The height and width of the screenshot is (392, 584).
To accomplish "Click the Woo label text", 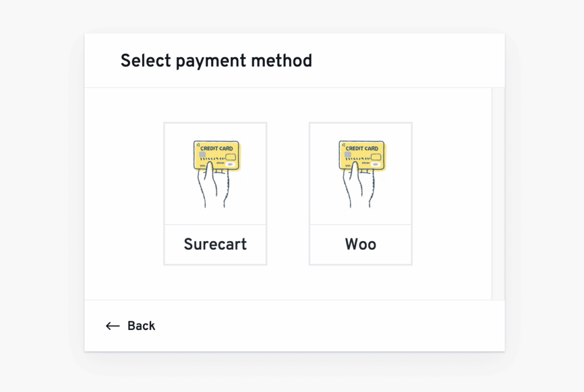I will (x=360, y=244).
